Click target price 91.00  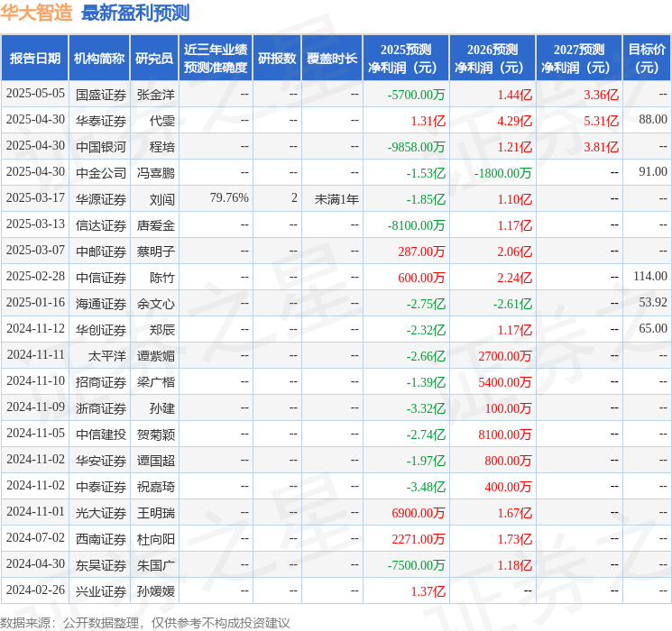point(653,172)
